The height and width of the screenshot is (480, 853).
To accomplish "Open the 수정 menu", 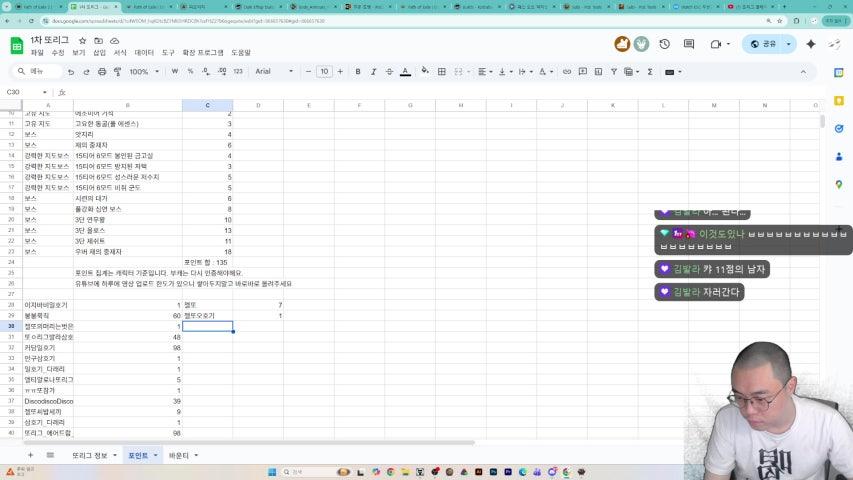I will [x=58, y=53].
